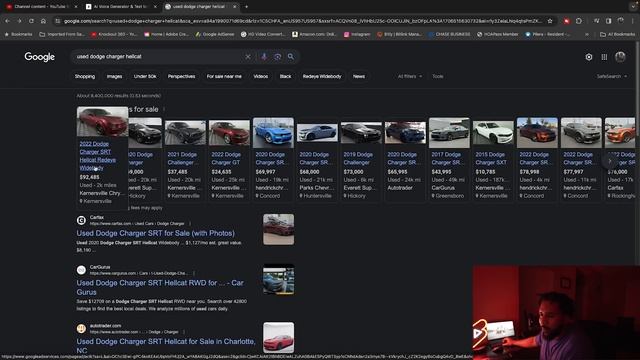Open the browser profile icon in the toolbar
Viewport: 640px width, 360px height.
pos(621,21)
